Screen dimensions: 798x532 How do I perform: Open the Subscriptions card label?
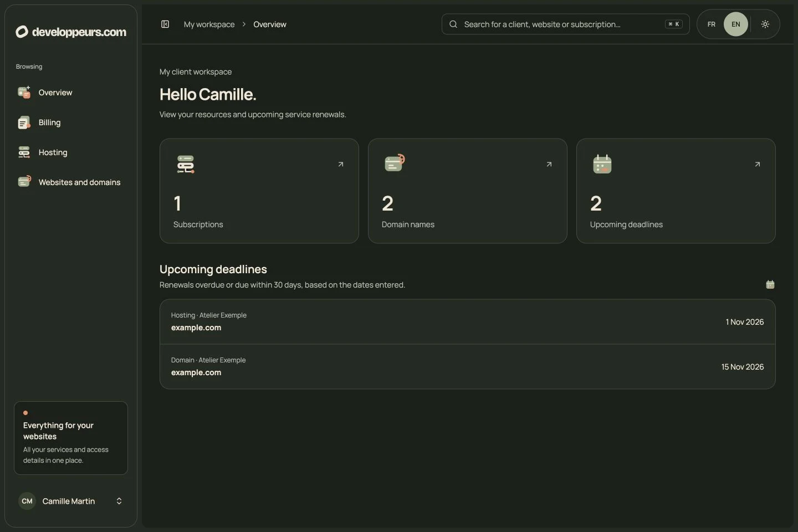pos(198,224)
